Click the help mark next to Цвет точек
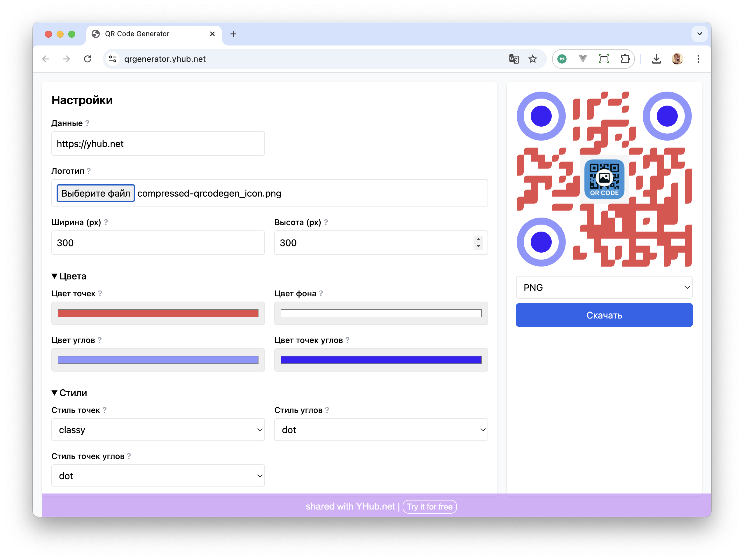The width and height of the screenshot is (744, 560). 100,293
